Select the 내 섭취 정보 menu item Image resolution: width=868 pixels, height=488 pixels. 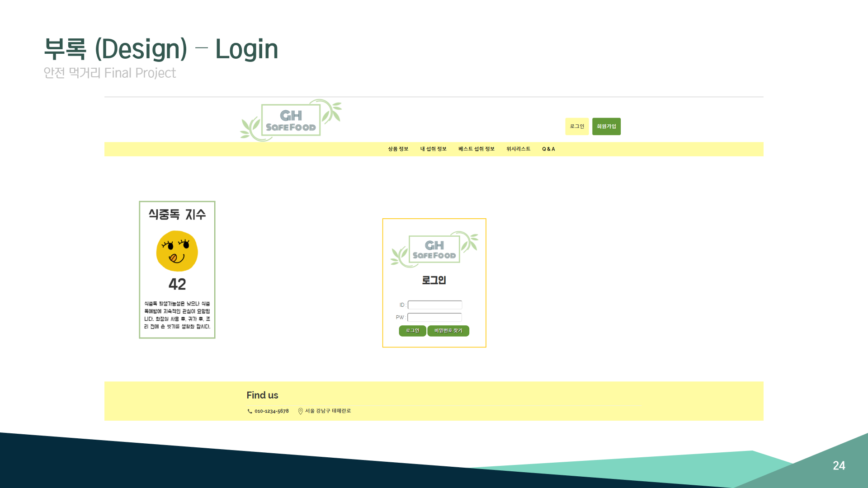click(x=433, y=149)
